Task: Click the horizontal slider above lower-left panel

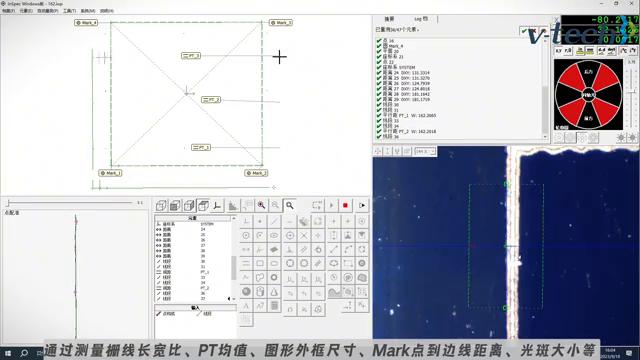Action: pos(69,202)
